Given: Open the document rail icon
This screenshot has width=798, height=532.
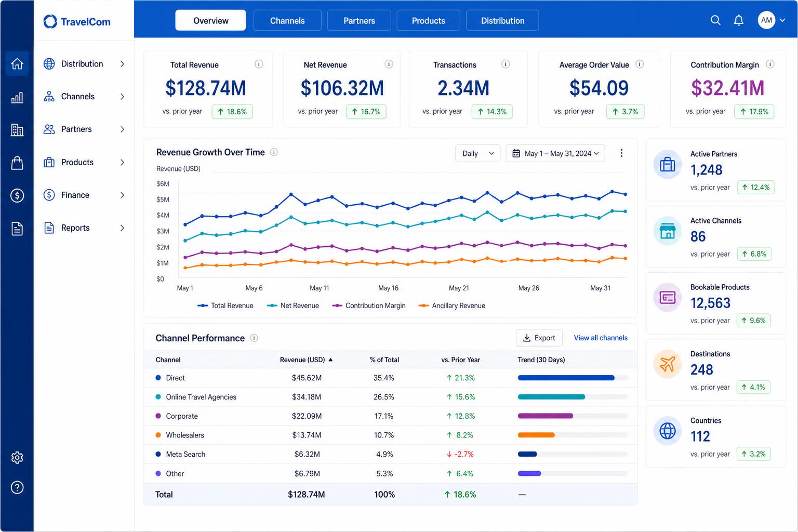Looking at the screenshot, I should point(17,228).
